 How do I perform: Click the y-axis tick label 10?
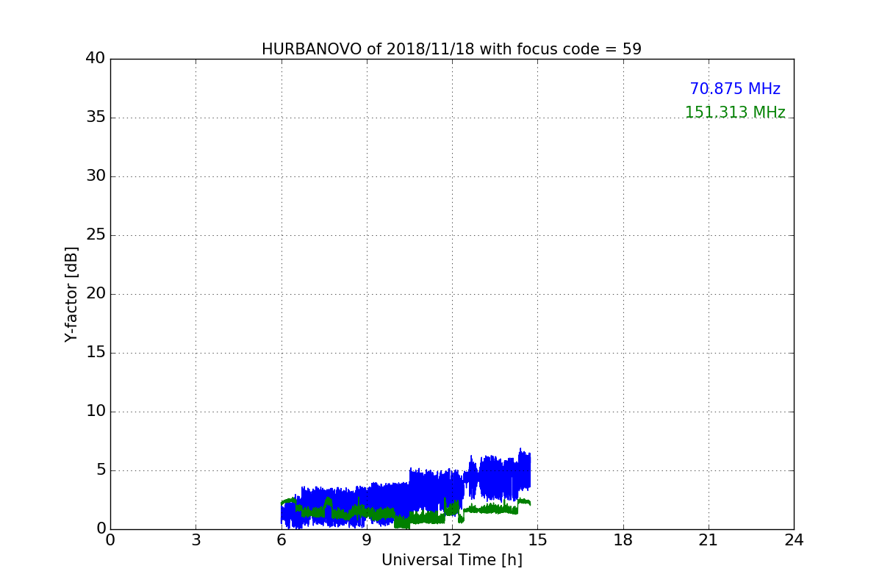point(95,412)
